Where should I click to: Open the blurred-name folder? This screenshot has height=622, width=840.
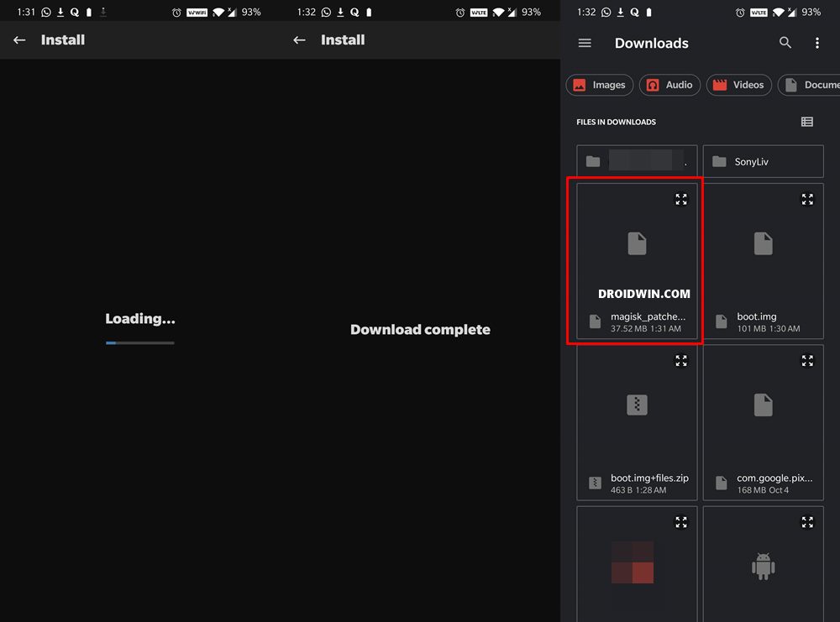point(637,161)
